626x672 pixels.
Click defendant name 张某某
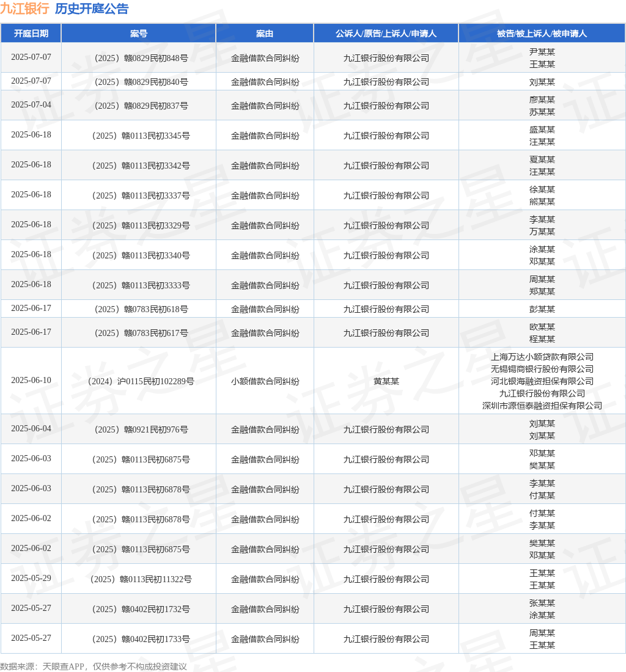542,604
